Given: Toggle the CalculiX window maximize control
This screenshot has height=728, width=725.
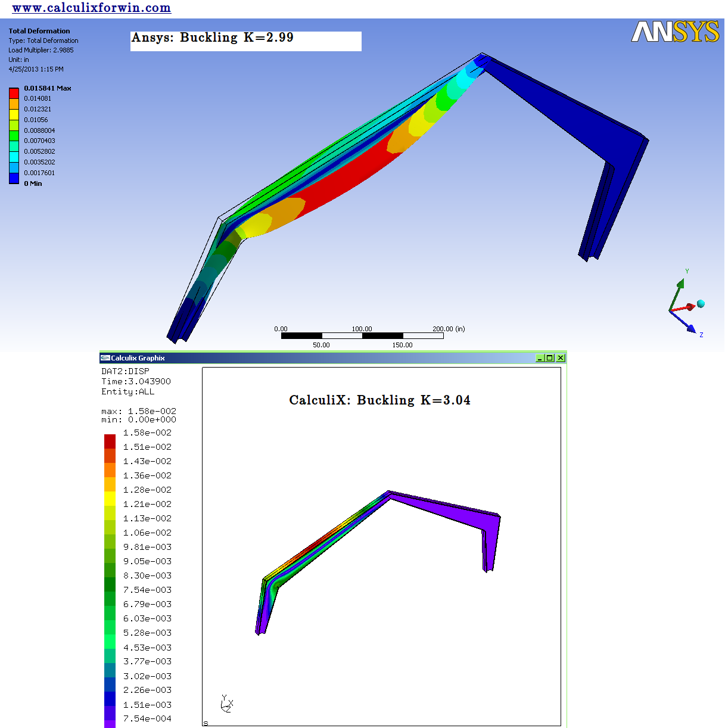Looking at the screenshot, I should pos(550,357).
